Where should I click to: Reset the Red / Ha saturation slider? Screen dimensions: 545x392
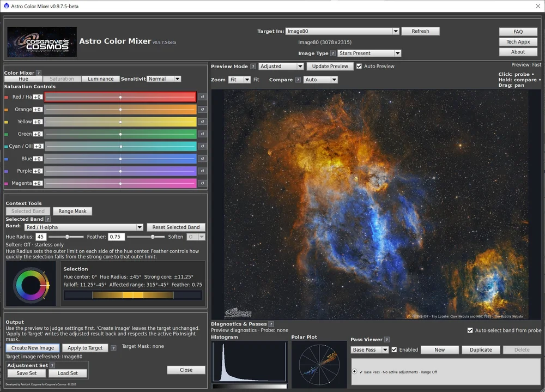coord(202,97)
